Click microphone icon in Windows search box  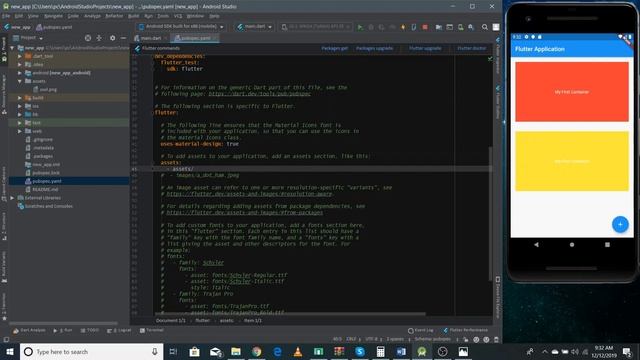point(155,351)
